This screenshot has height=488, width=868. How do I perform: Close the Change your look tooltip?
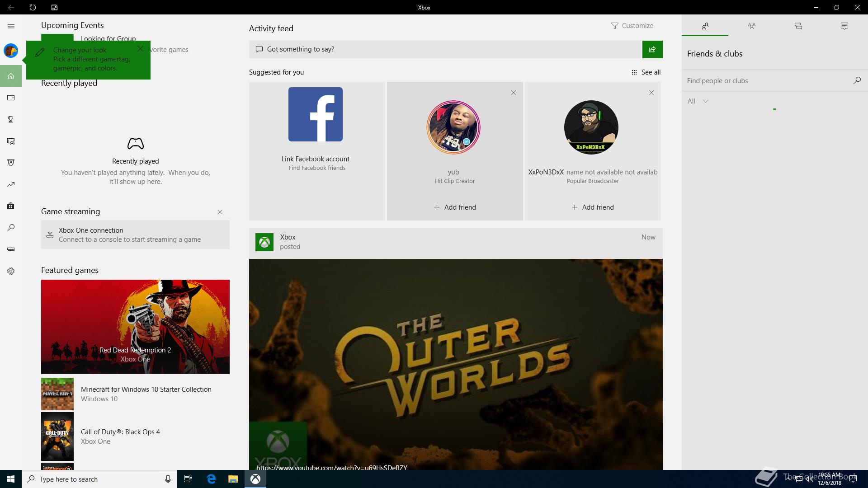(x=141, y=48)
